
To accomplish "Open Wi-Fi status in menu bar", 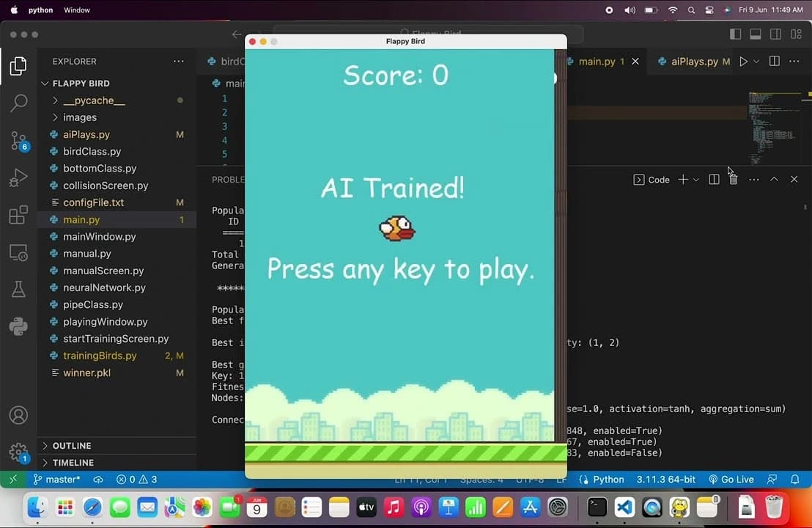I will coord(673,10).
